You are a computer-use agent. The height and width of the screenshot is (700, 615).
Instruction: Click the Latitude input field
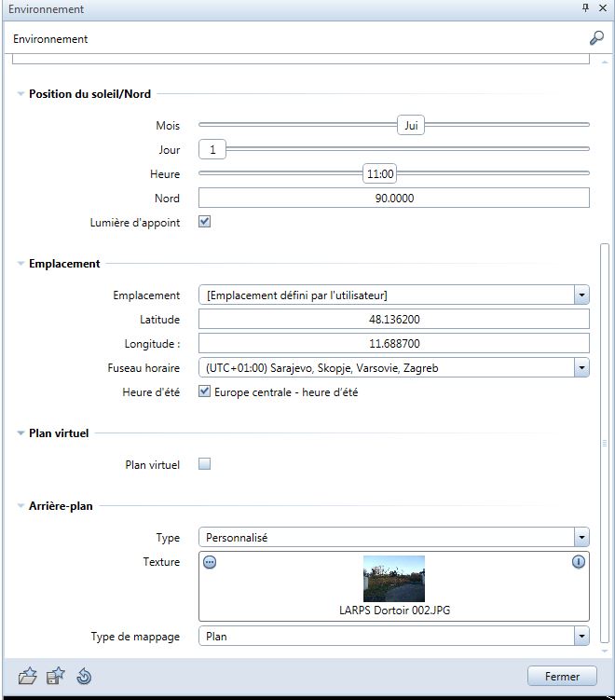tap(394, 319)
